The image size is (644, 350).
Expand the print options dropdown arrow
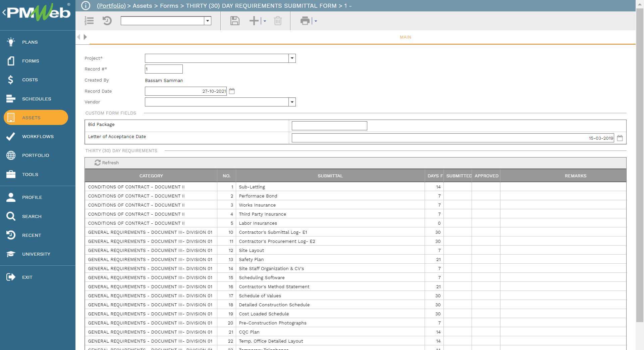(x=315, y=21)
